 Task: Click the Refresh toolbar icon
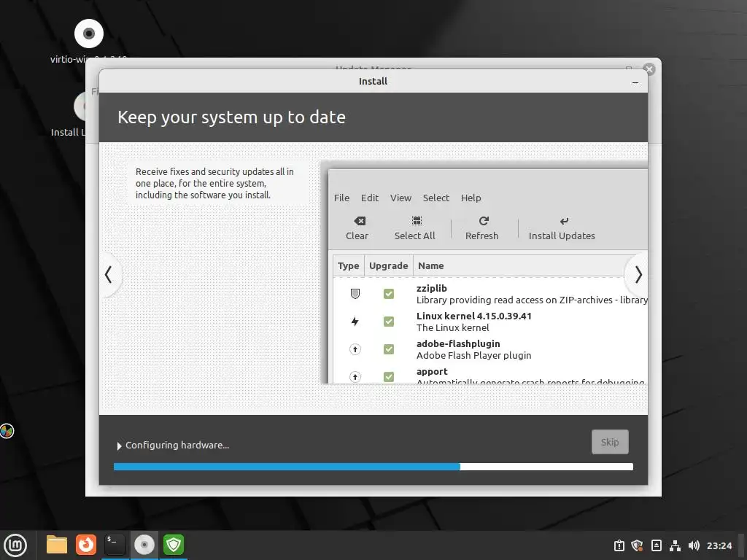tap(484, 221)
